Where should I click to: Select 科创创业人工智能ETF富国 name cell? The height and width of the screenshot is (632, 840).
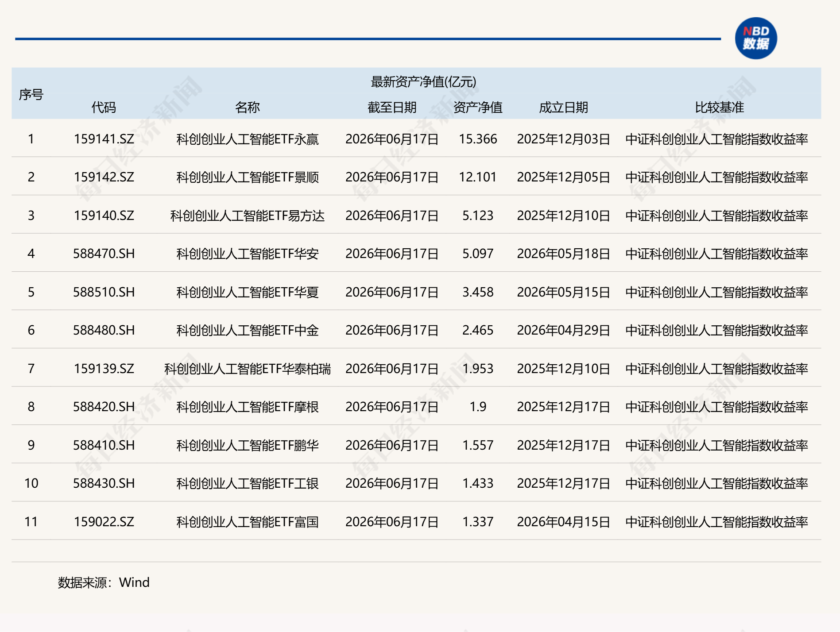(248, 522)
